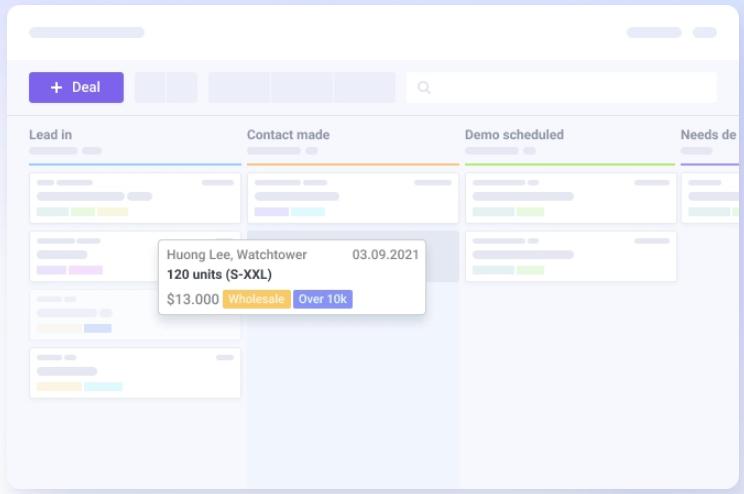Click the yellow Wholesale tag

click(257, 299)
